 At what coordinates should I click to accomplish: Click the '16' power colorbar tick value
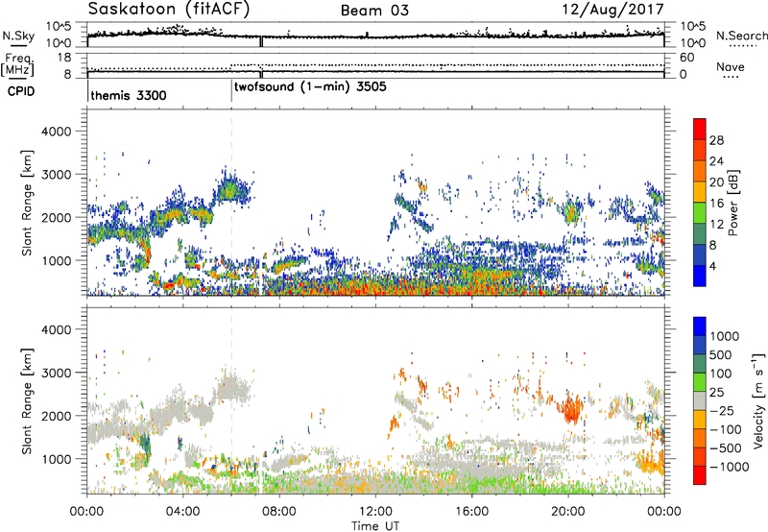[716, 204]
